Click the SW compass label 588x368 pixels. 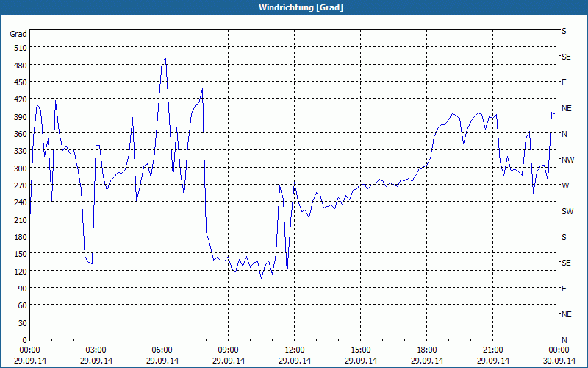tap(567, 211)
